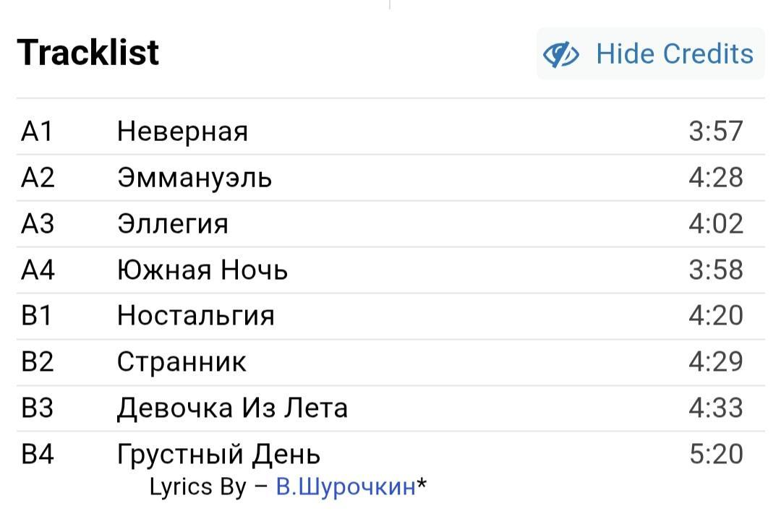781x532 pixels.
Task: Click the 3:57 duration of Неверная
Action: click(716, 132)
